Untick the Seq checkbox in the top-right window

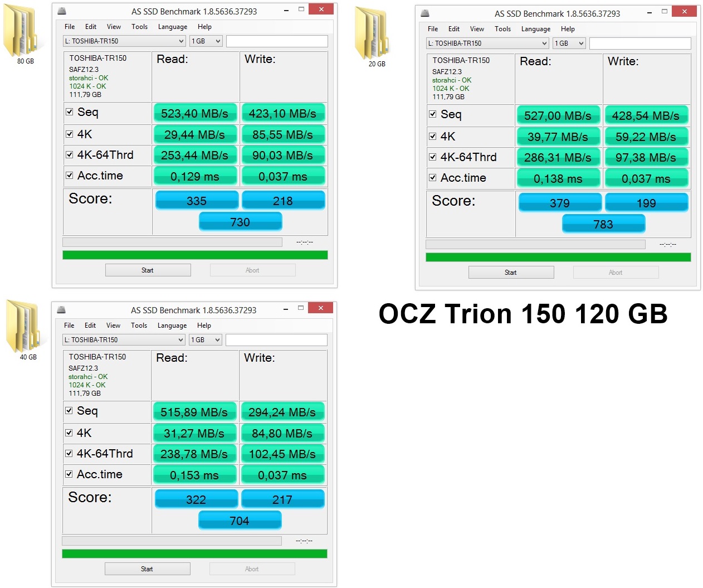coord(433,114)
